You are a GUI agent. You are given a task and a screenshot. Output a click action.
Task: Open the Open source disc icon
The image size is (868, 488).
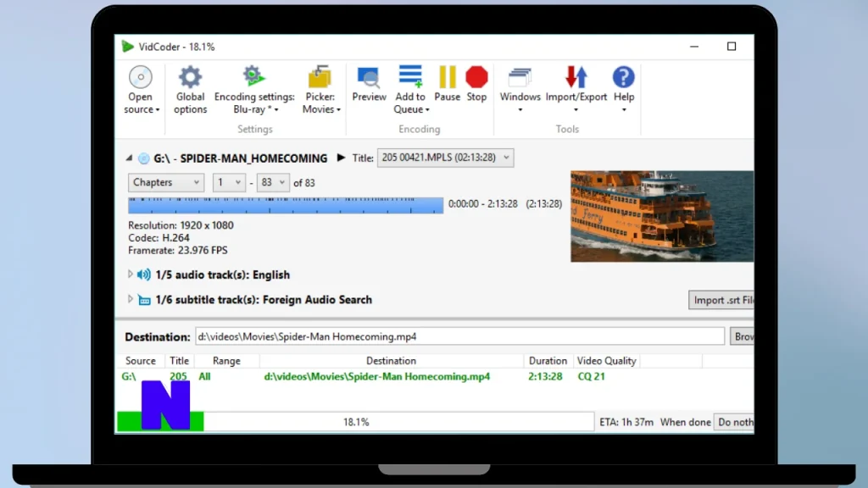pos(141,77)
